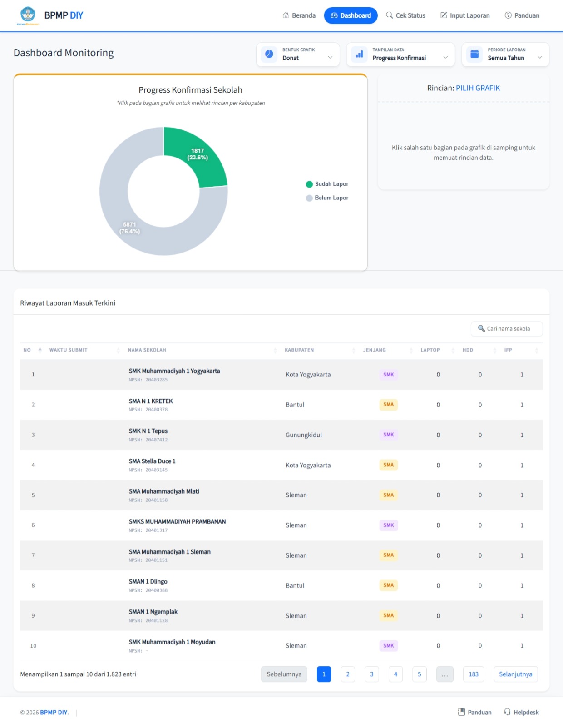This screenshot has width=563, height=728.
Task: Sort the table by Laptop column
Action: click(x=438, y=350)
